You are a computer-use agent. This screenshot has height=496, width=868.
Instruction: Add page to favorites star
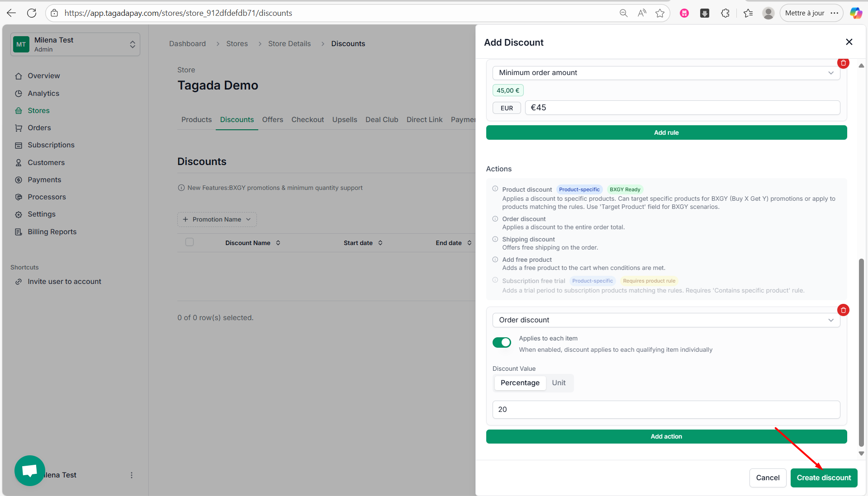(660, 13)
